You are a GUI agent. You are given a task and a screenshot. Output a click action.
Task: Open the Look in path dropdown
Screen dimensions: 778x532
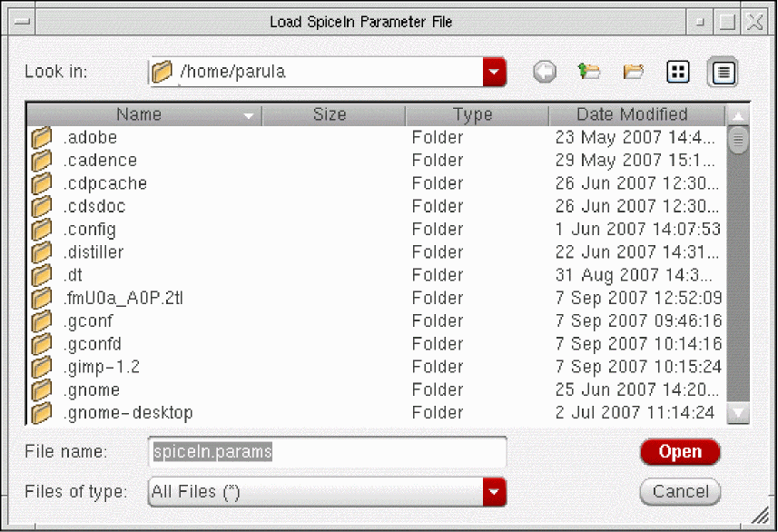tap(494, 72)
